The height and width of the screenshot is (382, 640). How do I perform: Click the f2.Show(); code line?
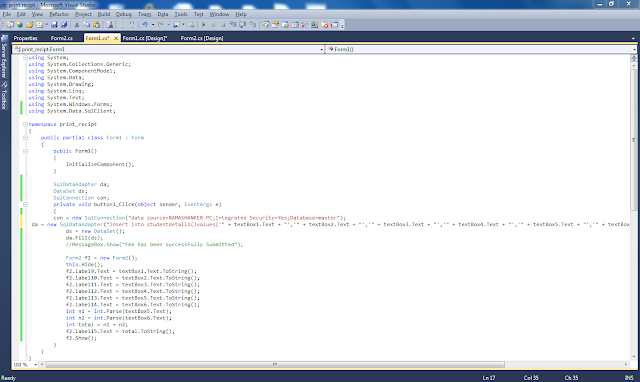(x=81, y=338)
